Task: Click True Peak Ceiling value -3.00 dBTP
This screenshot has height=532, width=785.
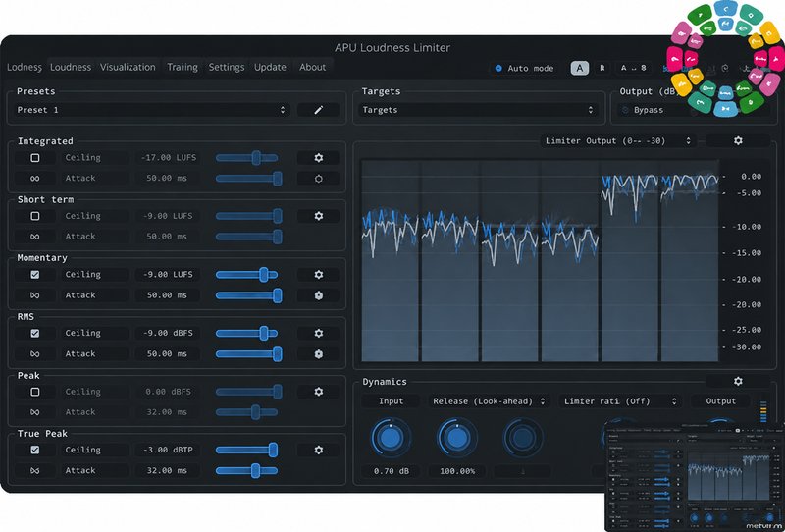Action: 168,450
